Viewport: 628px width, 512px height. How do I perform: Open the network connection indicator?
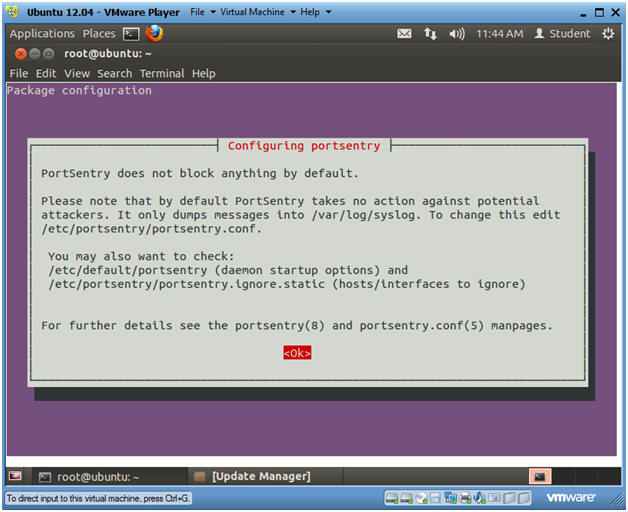[431, 34]
